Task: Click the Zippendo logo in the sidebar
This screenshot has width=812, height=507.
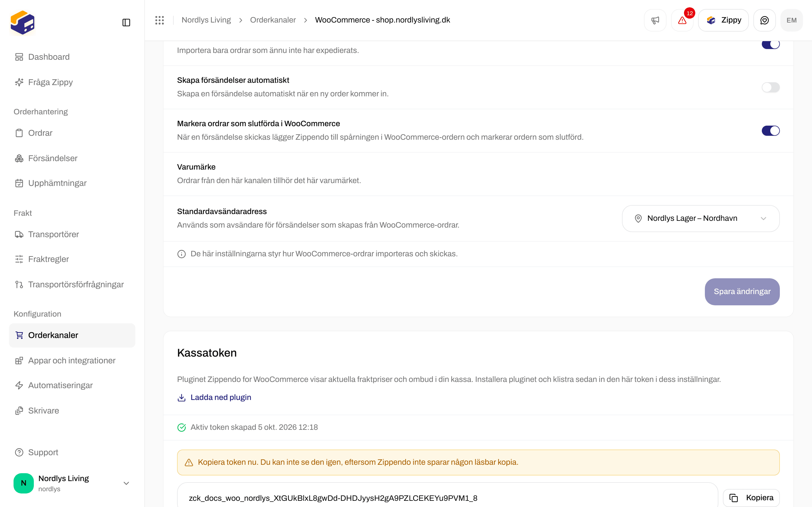Action: tap(23, 23)
